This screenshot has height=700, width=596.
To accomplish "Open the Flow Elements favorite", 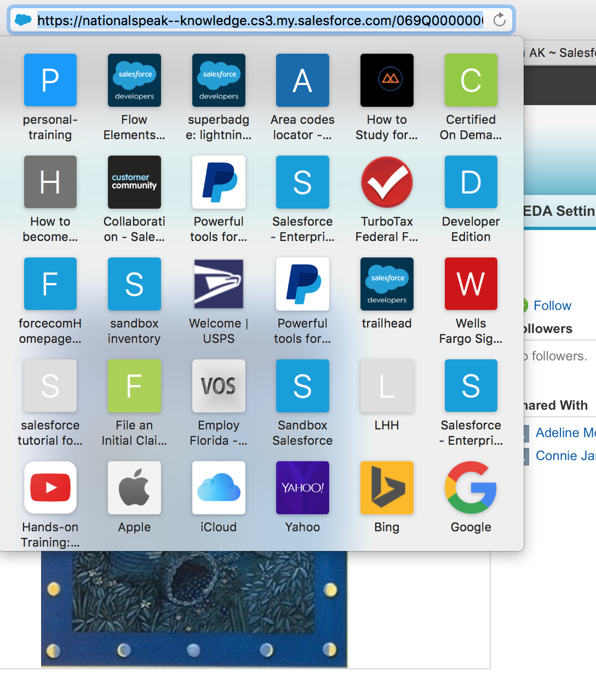I will click(134, 80).
